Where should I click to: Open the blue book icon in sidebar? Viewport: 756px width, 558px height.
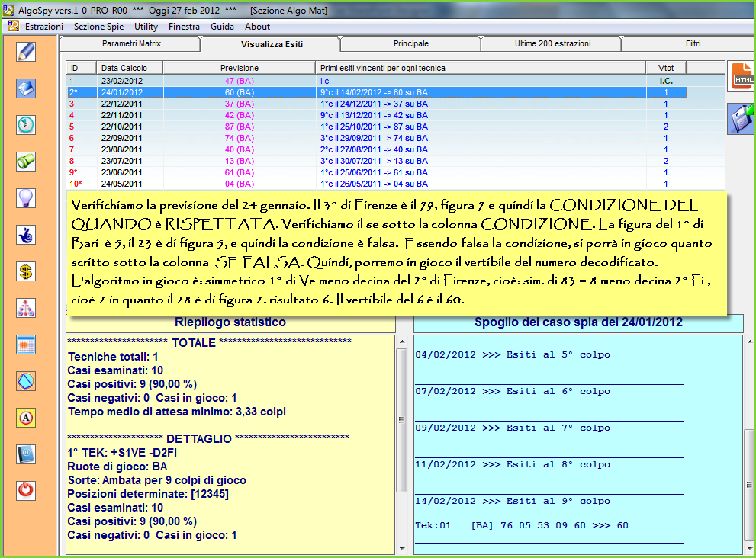[x=26, y=88]
